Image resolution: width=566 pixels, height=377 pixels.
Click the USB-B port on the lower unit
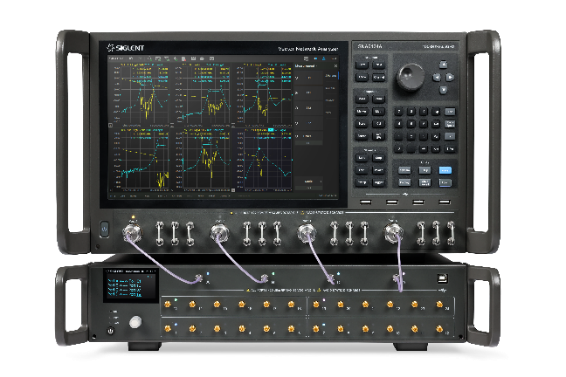click(443, 278)
